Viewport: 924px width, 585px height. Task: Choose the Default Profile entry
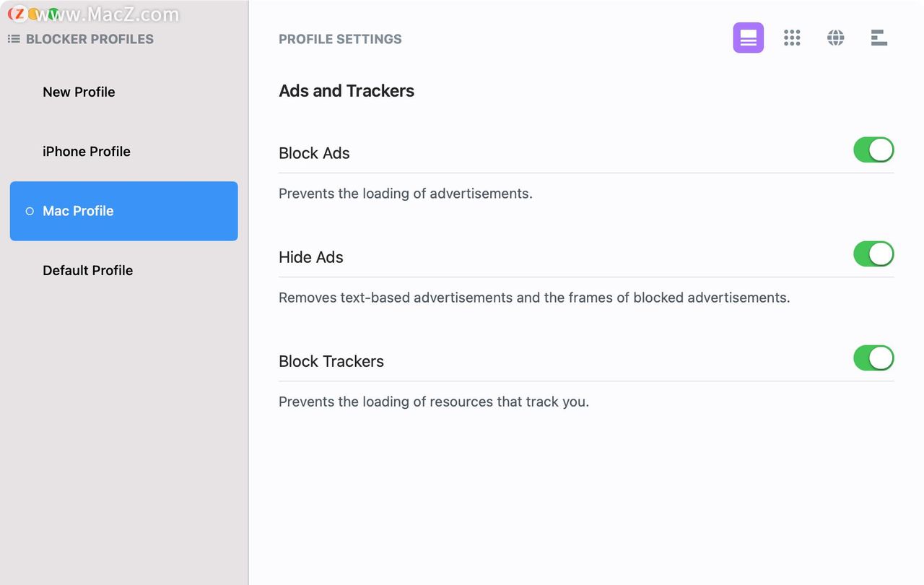(x=87, y=271)
